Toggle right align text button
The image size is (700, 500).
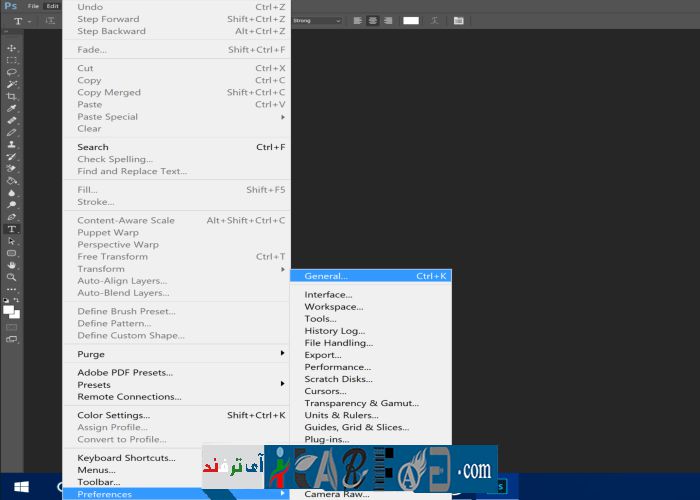(388, 20)
